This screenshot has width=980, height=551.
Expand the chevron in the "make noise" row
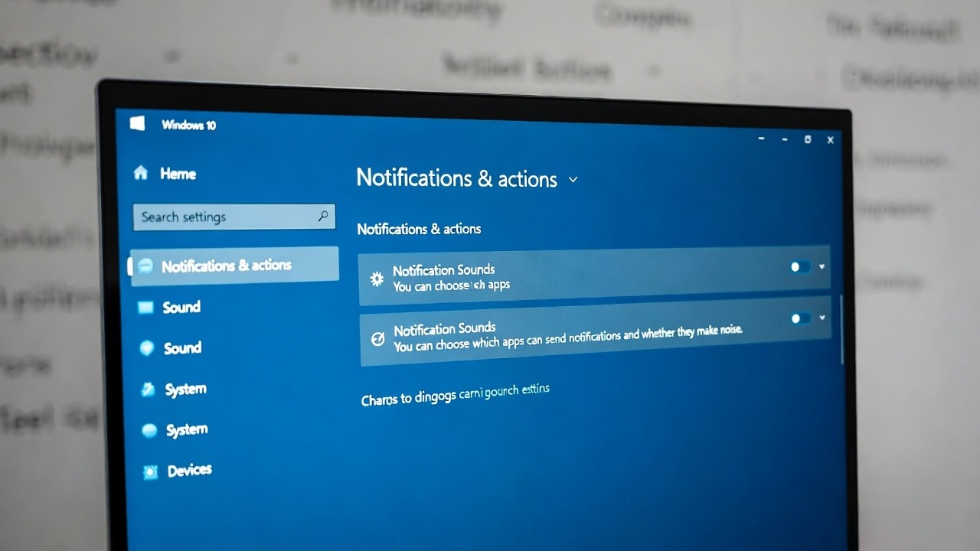[x=823, y=318]
